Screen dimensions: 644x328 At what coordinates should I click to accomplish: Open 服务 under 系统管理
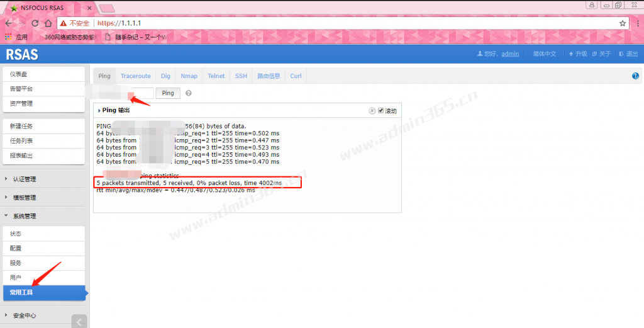(43, 263)
